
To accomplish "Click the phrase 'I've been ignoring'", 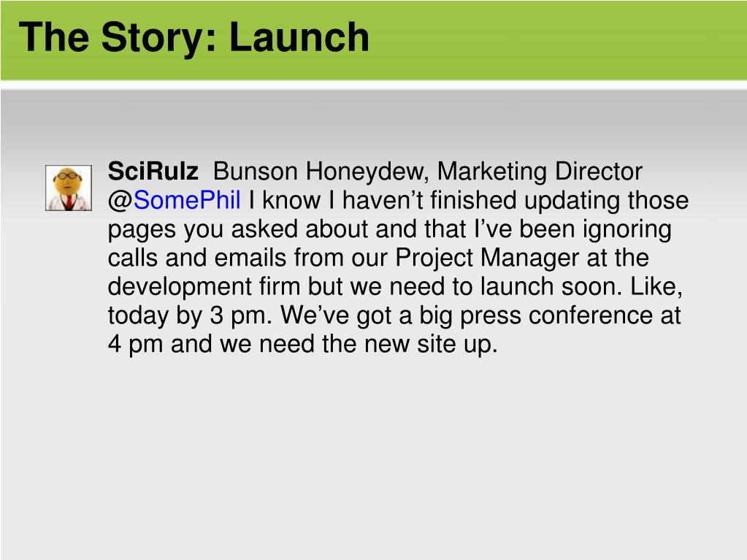I will [573, 229].
